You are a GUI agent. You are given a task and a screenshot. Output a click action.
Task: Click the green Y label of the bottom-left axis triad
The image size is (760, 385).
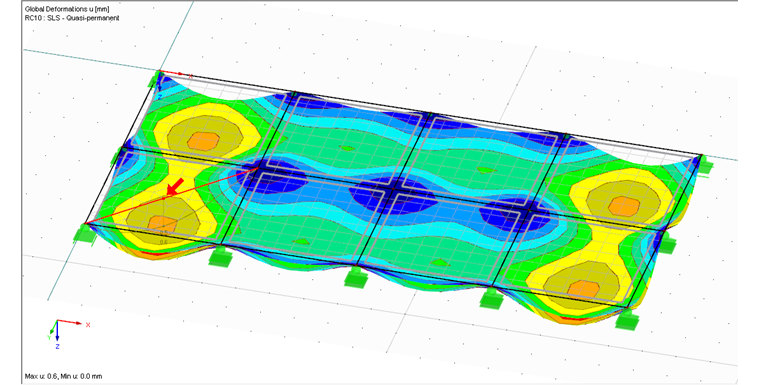coord(49,337)
